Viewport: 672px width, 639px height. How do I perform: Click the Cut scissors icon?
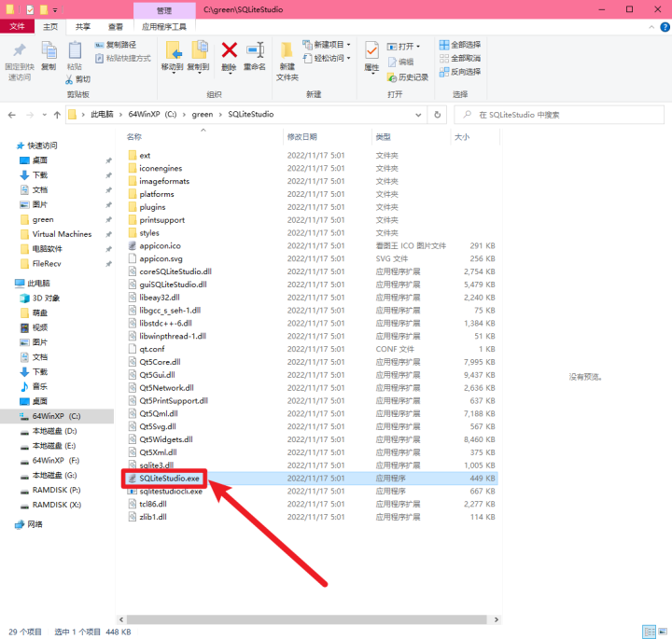point(69,79)
